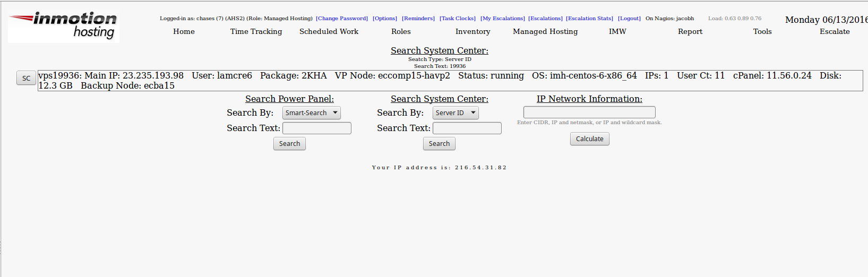The width and height of the screenshot is (868, 277).
Task: Open the Task Clocks link
Action: [458, 19]
